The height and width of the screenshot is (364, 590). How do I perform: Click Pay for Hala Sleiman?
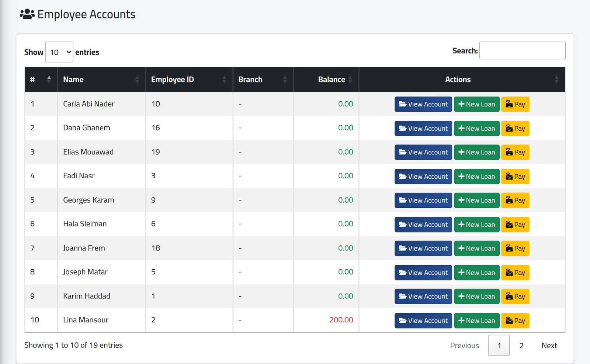(515, 225)
